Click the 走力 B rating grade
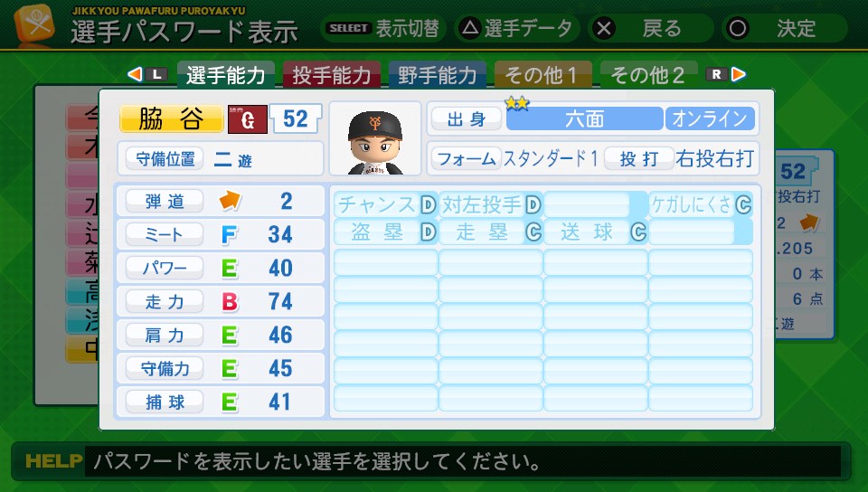Screen dimensions: 868x492 230,301
